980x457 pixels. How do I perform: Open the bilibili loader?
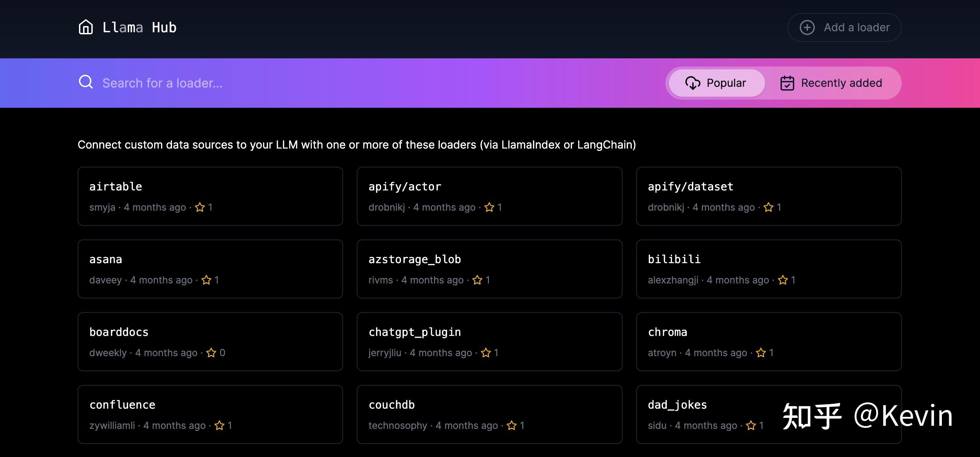coord(768,269)
